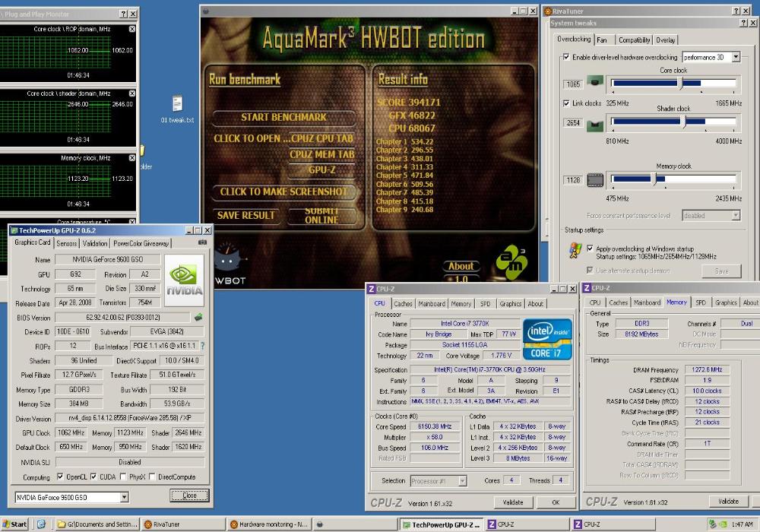Viewport: 760px width, 532px height.
Task: Switch to the Compatibility tab in RivaTuner
Action: (634, 40)
